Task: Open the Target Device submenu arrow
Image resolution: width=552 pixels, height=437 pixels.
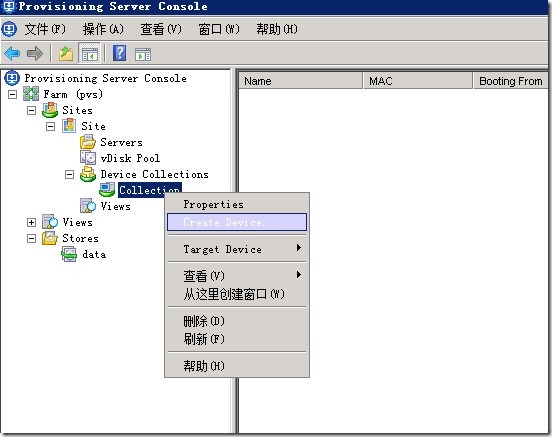Action: 299,248
